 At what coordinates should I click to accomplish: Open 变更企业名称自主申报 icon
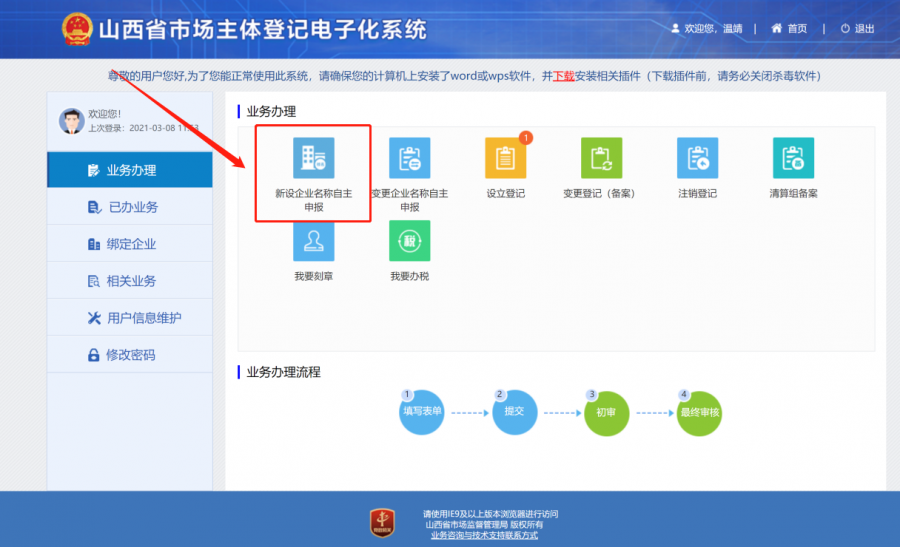[409, 158]
